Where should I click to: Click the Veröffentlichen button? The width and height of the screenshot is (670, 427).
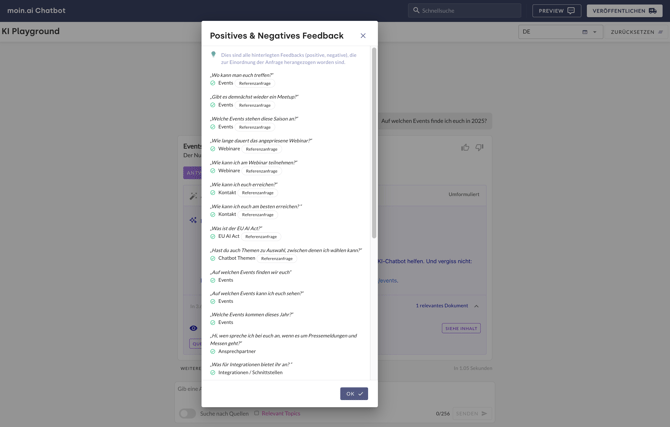(x=624, y=11)
